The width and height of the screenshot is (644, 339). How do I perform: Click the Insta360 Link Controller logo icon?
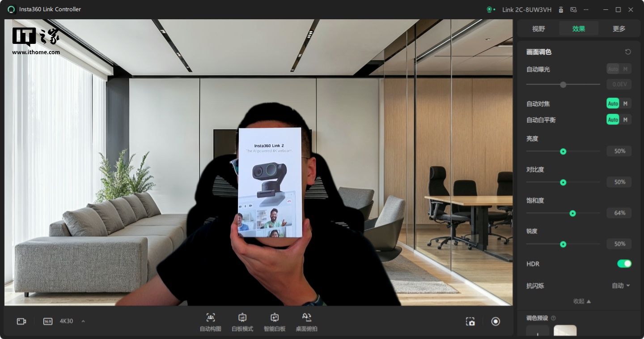point(11,9)
